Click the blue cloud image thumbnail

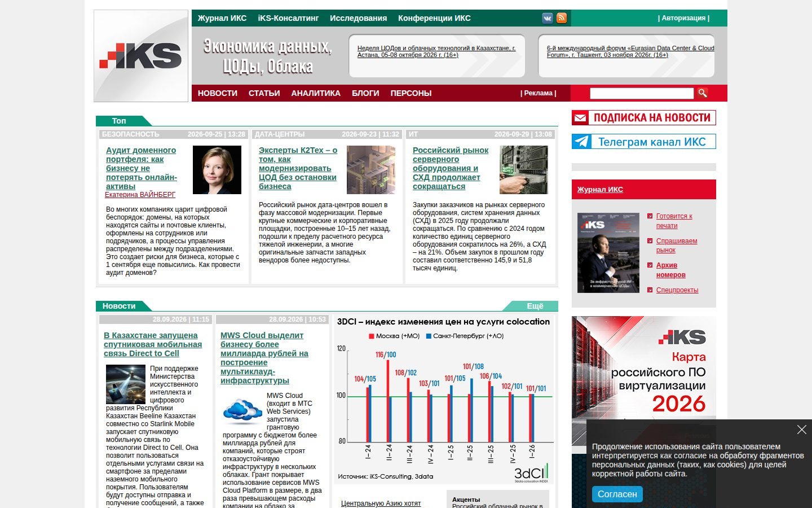click(x=242, y=411)
